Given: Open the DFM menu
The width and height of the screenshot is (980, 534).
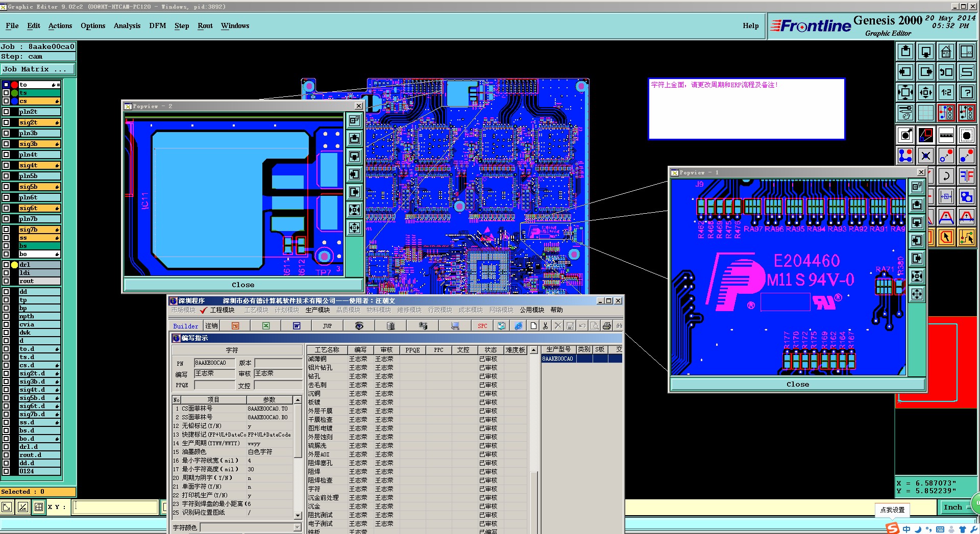Looking at the screenshot, I should (158, 26).
